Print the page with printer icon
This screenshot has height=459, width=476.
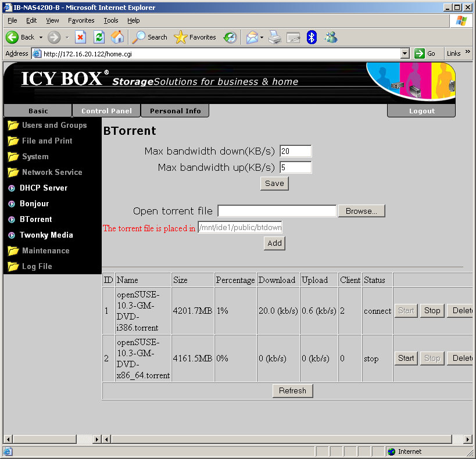click(275, 37)
